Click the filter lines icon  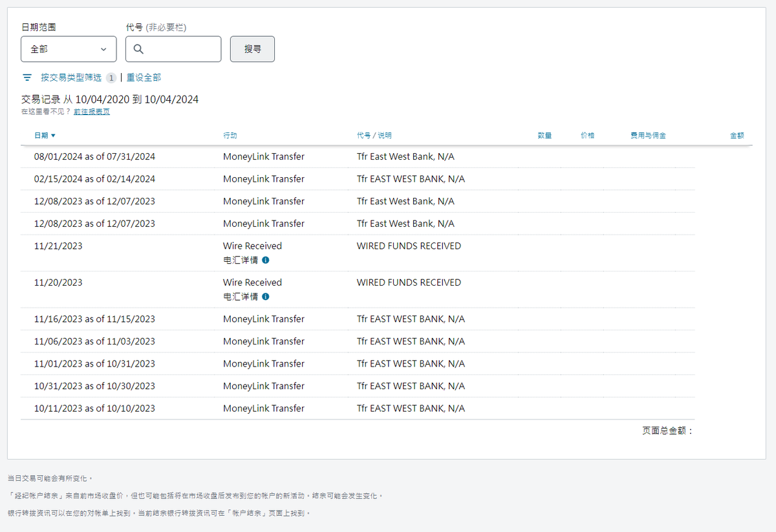pos(27,78)
